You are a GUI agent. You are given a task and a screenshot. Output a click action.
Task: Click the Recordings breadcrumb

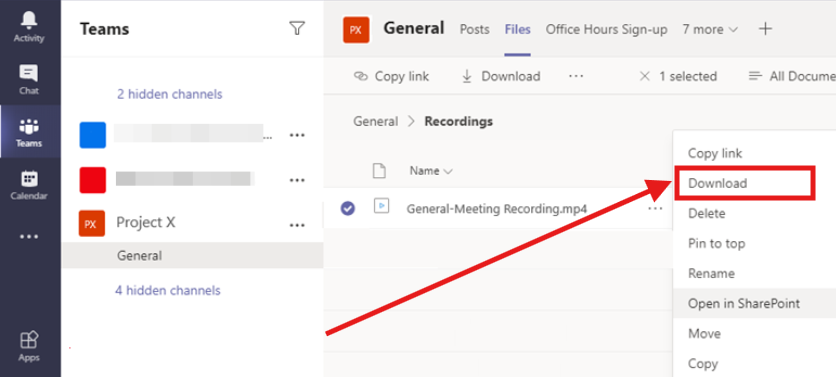tap(459, 122)
